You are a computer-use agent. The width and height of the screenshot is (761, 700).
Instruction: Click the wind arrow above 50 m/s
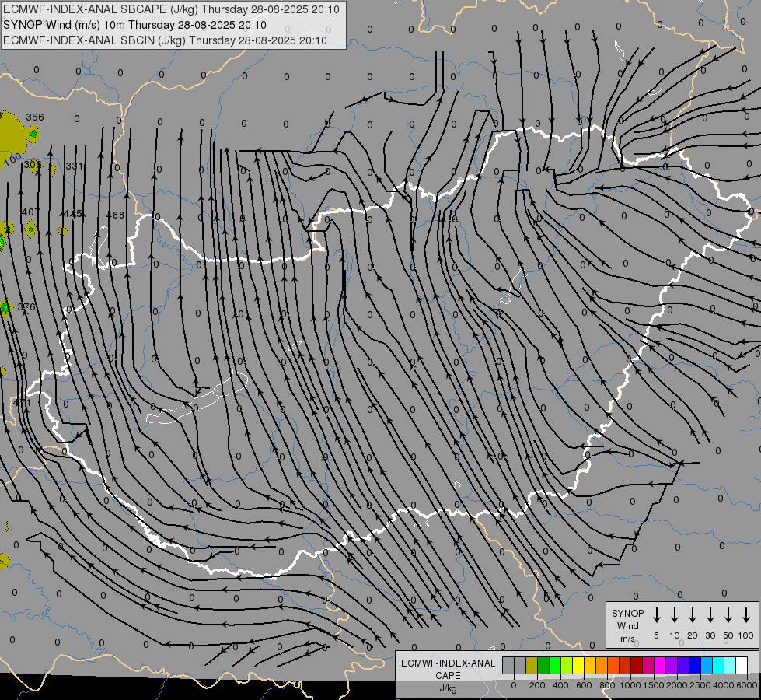click(x=728, y=614)
